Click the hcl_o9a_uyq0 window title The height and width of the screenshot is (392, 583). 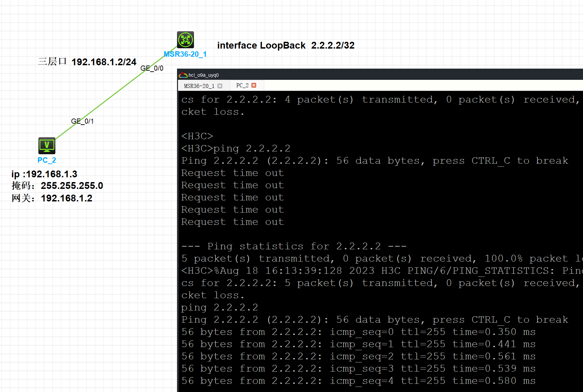(x=204, y=75)
